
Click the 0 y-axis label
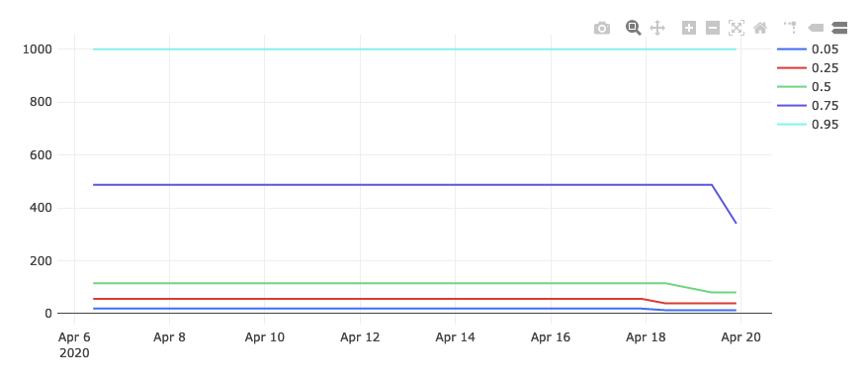tap(48, 314)
